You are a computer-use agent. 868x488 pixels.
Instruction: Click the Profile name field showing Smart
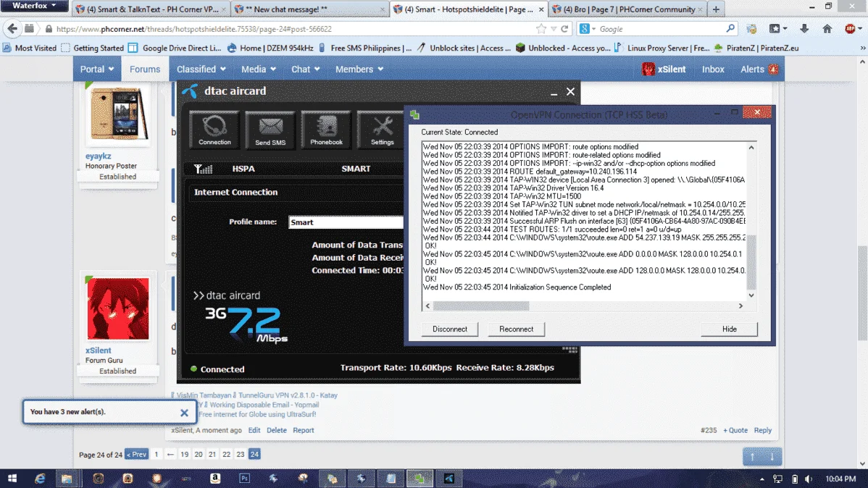(x=346, y=222)
